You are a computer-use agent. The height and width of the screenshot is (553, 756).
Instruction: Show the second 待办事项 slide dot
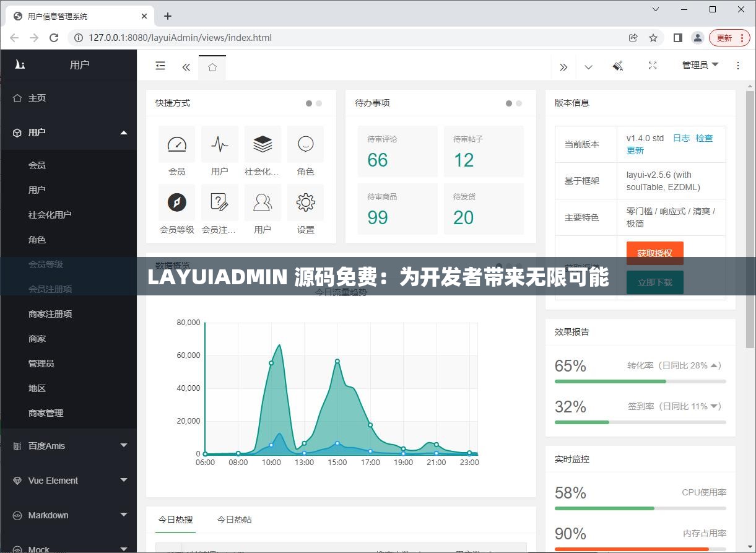[x=519, y=103]
